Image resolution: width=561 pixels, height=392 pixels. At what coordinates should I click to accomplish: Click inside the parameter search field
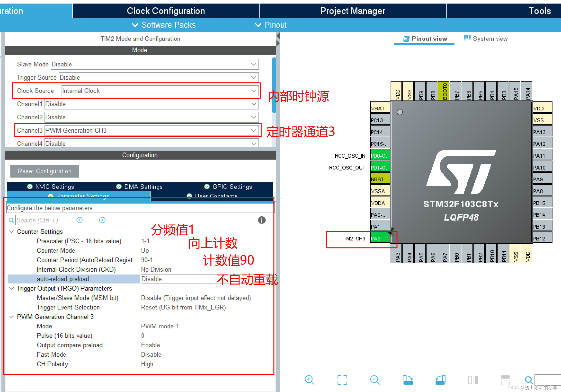point(41,220)
